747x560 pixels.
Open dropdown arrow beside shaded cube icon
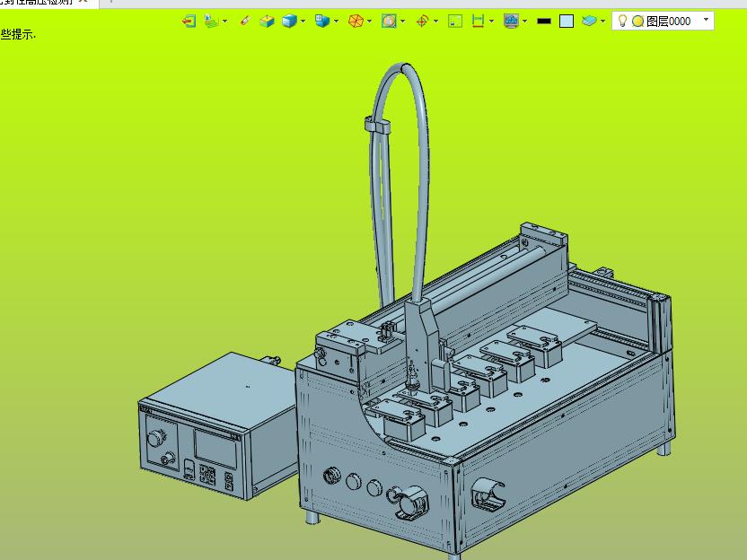[303, 21]
